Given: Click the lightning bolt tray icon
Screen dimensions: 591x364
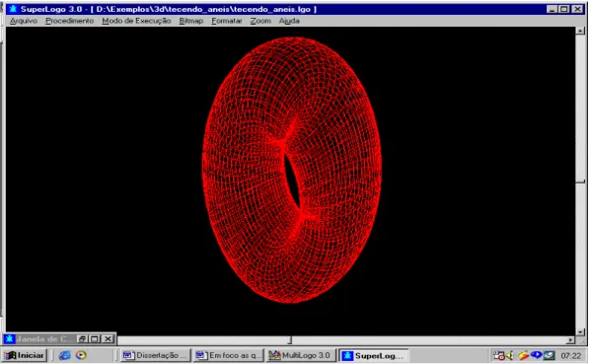Looking at the screenshot, I should tap(523, 355).
